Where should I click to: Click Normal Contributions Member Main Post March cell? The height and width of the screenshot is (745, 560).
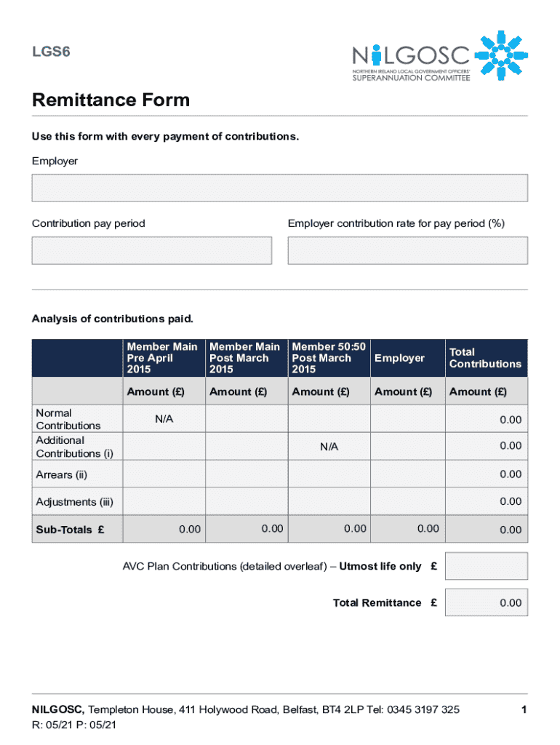247,419
